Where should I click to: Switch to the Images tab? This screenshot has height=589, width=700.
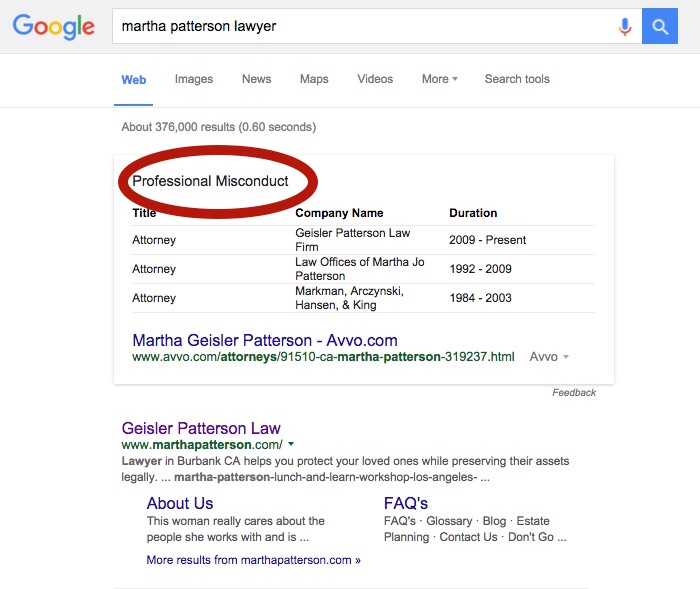coord(194,79)
